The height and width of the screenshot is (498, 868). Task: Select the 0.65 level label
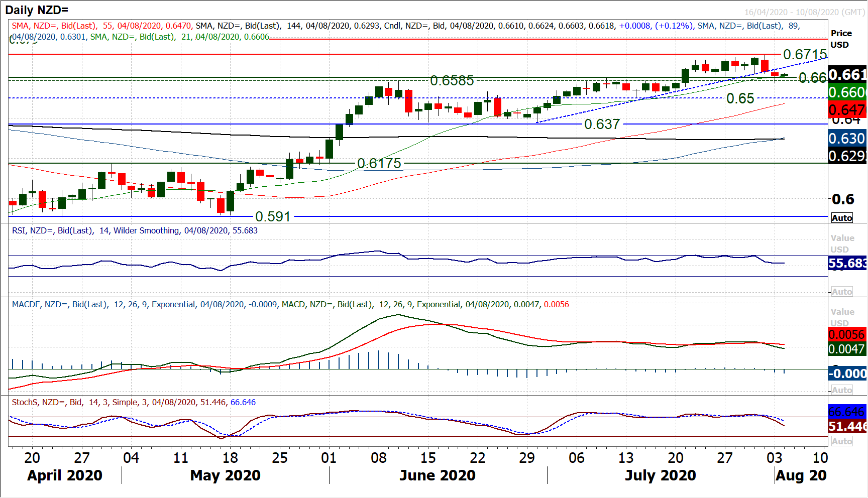click(740, 98)
